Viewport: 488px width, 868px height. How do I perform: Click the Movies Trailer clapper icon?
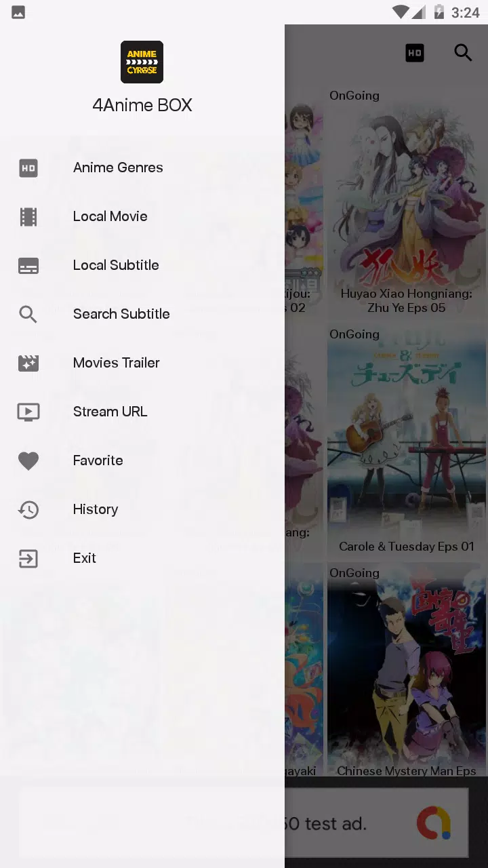(28, 363)
